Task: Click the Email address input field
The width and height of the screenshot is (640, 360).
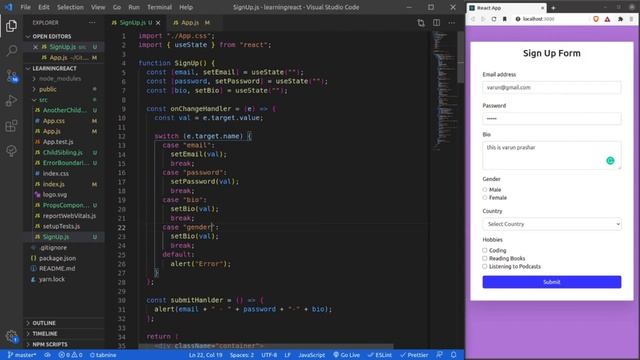Action: click(x=552, y=87)
